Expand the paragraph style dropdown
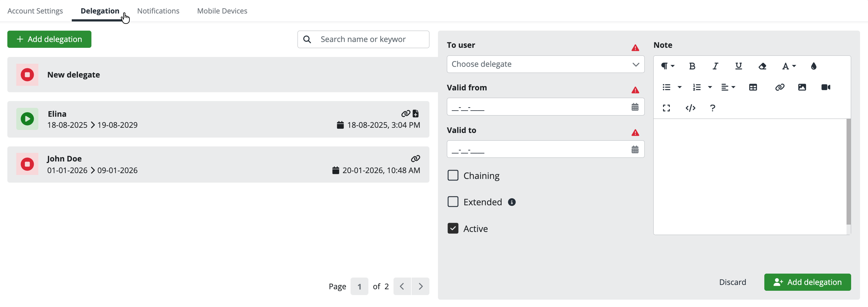Screen dimensions: 868x307 [667, 66]
